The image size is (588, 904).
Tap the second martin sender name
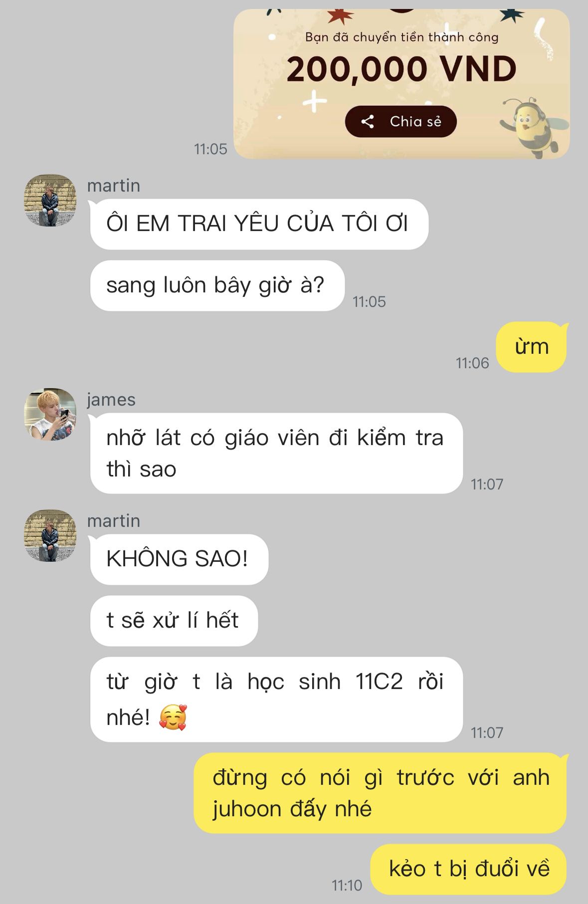(114, 521)
